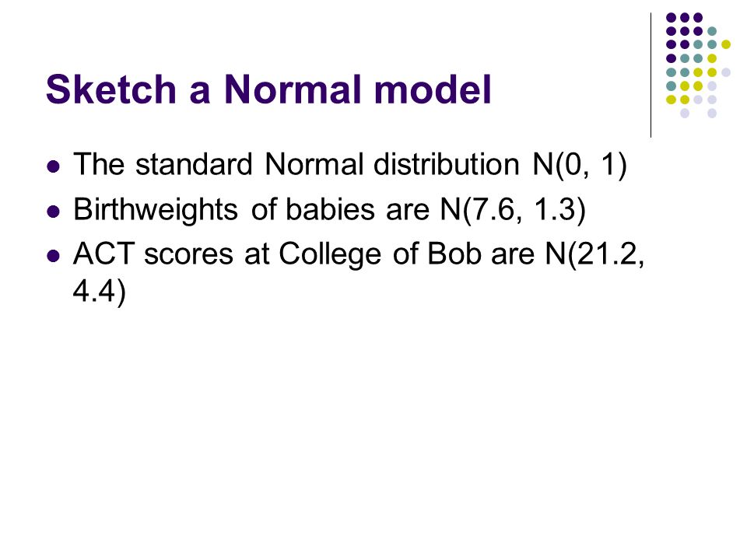Click the bullet dot before "The standard Normal"
747x560 pixels.
click(54, 166)
